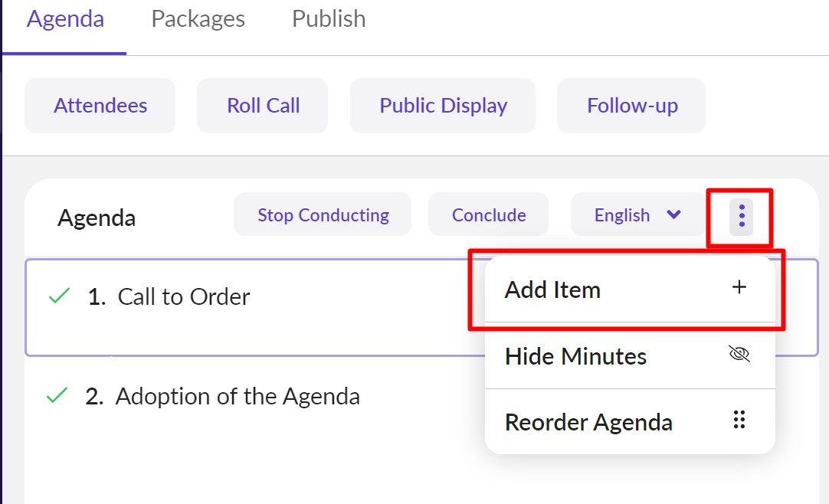
Task: Click the drag-handle icon beside Reorder Agenda
Action: click(x=739, y=421)
